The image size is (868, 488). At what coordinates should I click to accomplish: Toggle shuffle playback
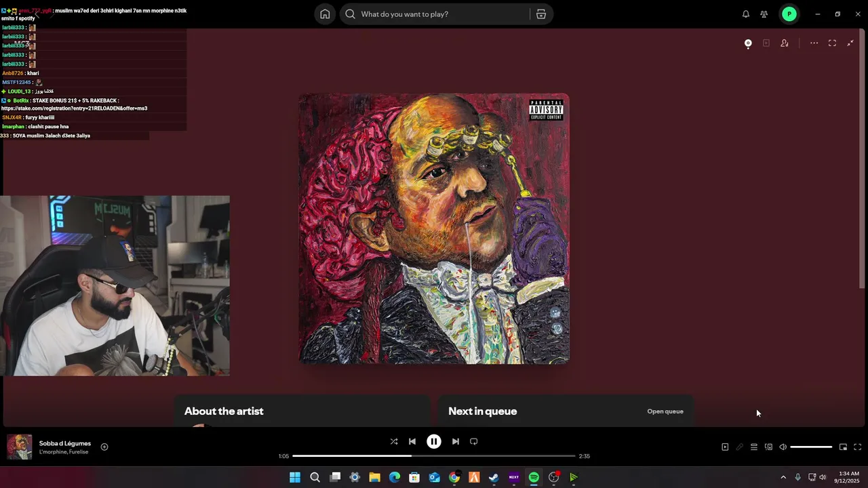pyautogui.click(x=394, y=441)
